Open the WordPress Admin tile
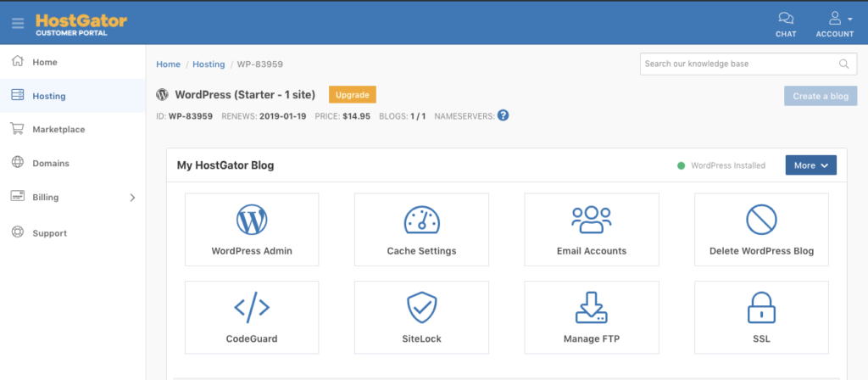Viewport: 868px width, 380px height. (252, 229)
